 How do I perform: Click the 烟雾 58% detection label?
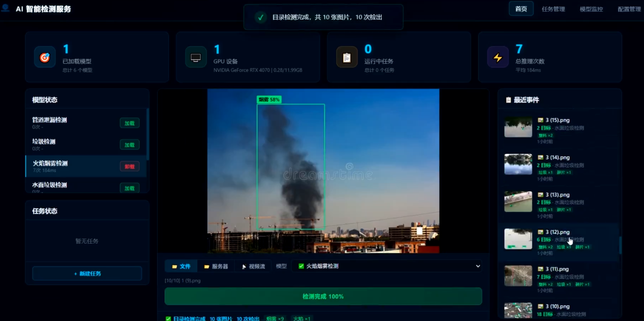(x=269, y=100)
